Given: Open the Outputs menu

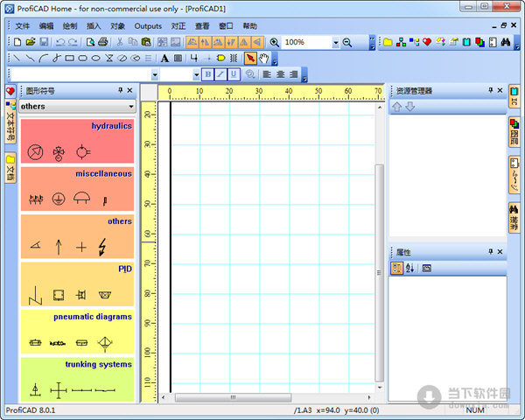Looking at the screenshot, I should click(148, 26).
